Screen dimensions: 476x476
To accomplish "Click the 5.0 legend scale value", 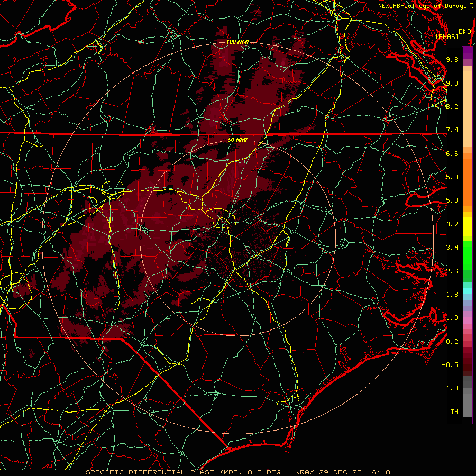I will (452, 200).
